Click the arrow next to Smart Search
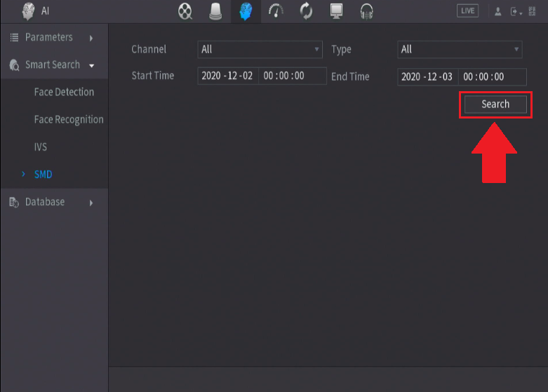The image size is (548, 392). (91, 66)
